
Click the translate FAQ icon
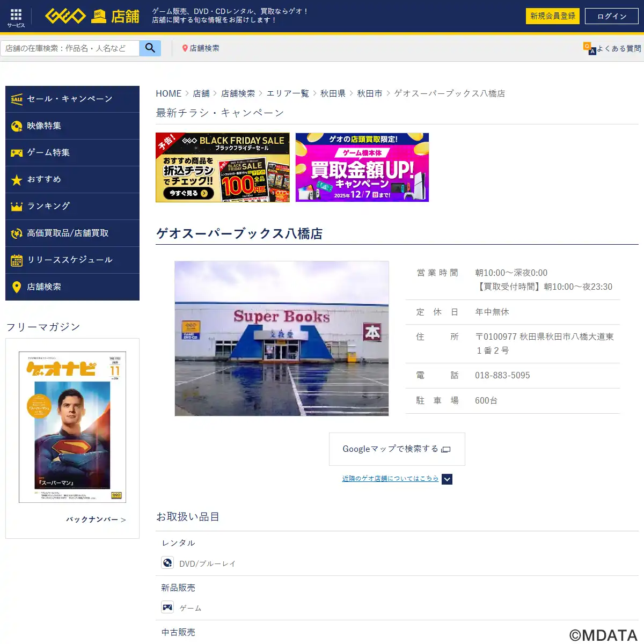click(589, 48)
